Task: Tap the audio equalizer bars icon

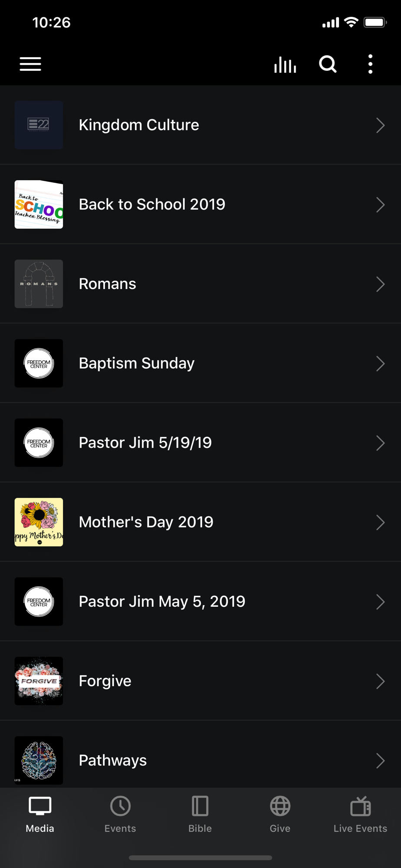Action: coord(285,65)
